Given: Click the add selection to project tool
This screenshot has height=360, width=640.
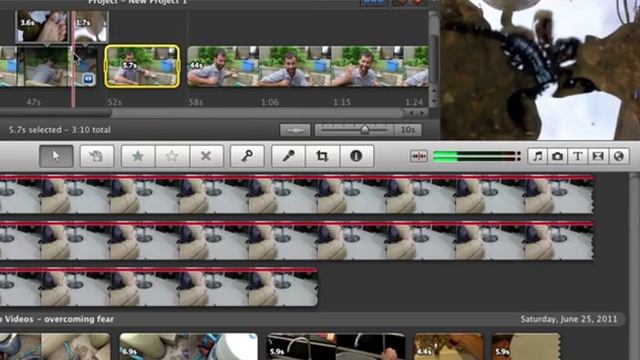Looking at the screenshot, I should [x=97, y=156].
